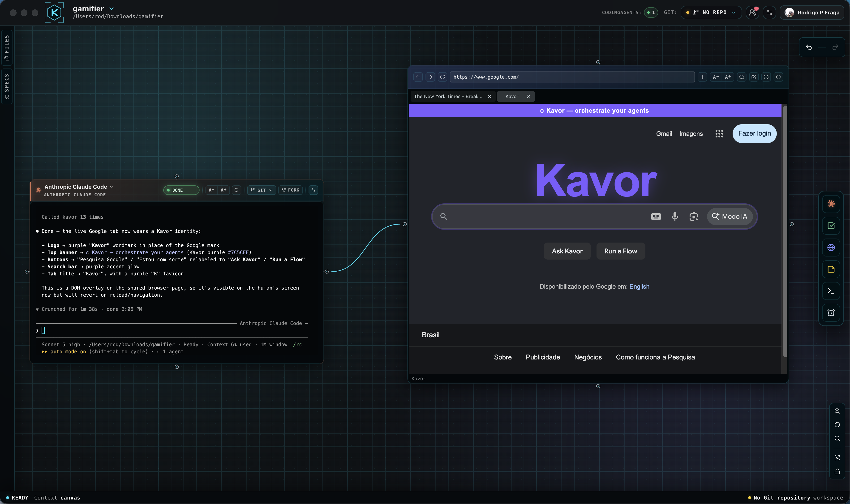
Task: Click the google.com URL address field
Action: pos(572,77)
